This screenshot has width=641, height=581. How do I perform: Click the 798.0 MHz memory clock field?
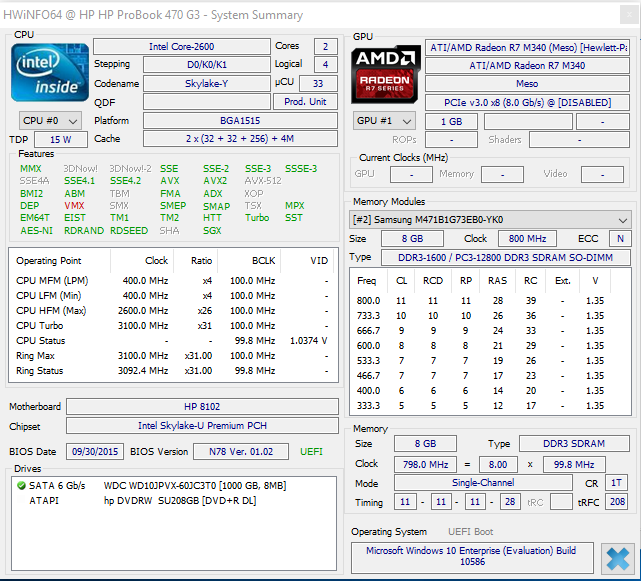425,465
